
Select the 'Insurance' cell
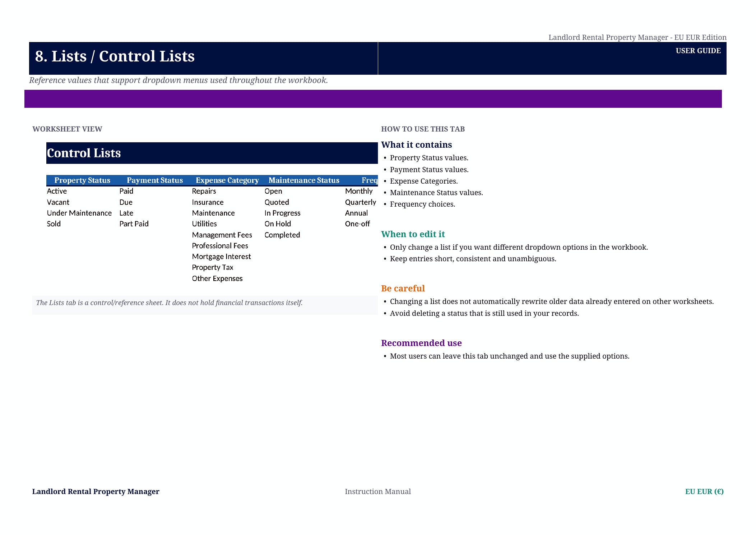click(x=208, y=202)
